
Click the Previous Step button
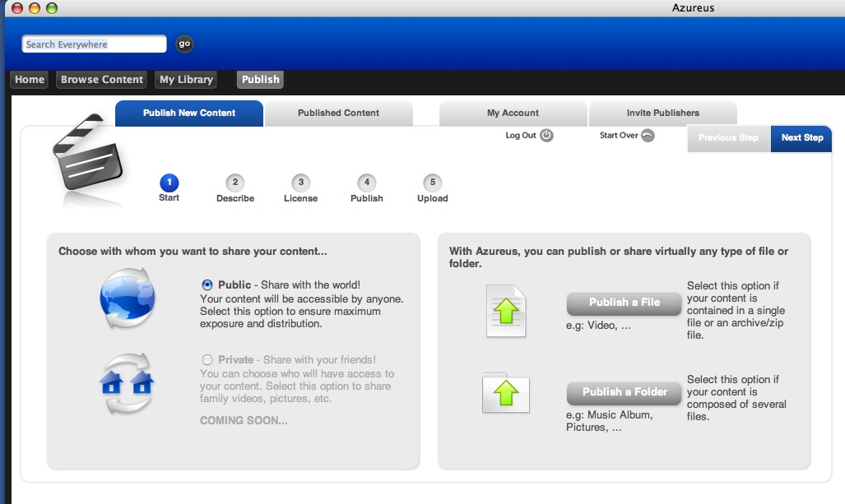[729, 138]
